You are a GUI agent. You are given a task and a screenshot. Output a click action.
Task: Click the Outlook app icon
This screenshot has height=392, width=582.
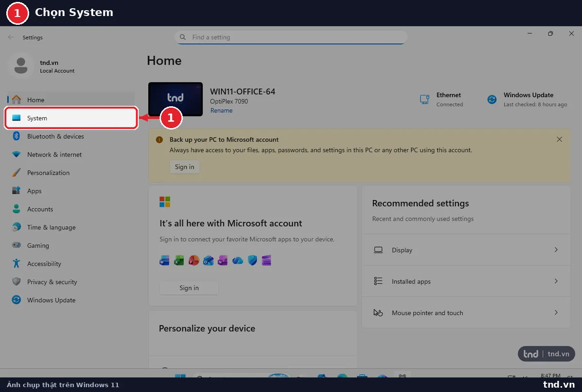click(x=208, y=261)
